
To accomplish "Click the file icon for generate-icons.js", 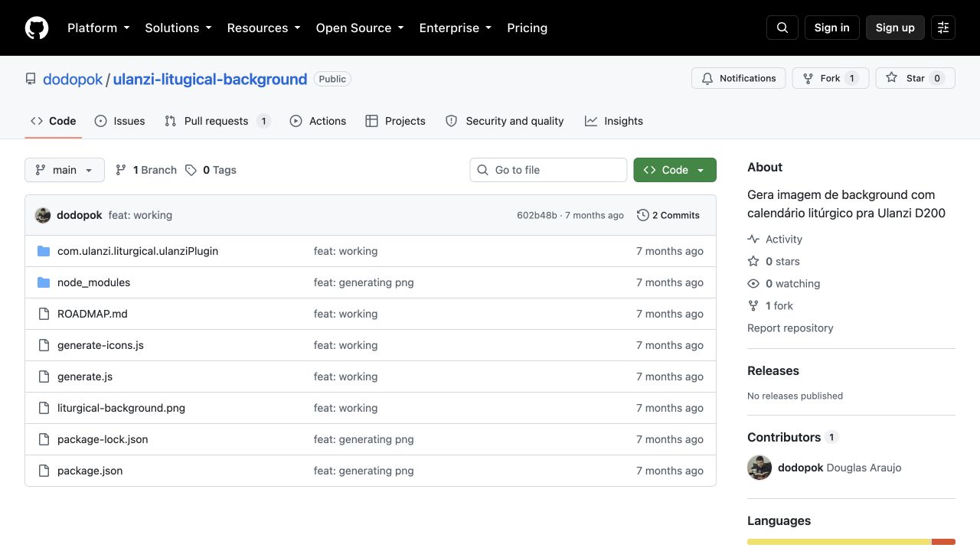I will click(x=44, y=345).
